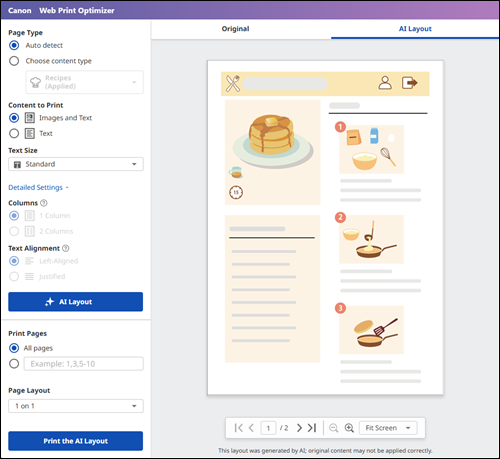
Task: Collapse the Detailed Settings section
Action: (38, 187)
